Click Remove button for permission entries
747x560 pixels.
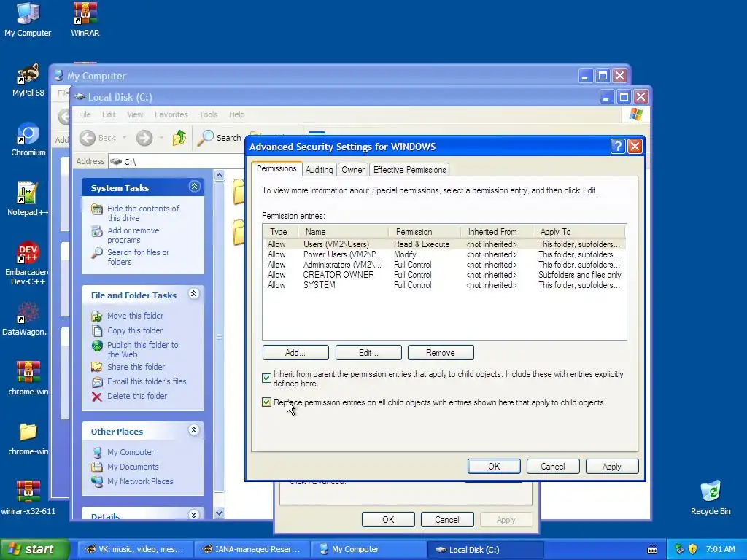click(x=441, y=353)
